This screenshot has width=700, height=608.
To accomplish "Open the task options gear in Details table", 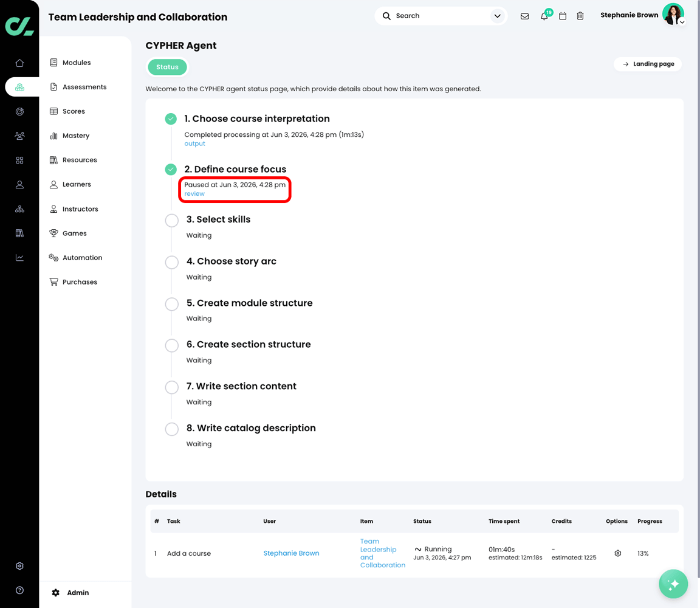I will pyautogui.click(x=617, y=553).
